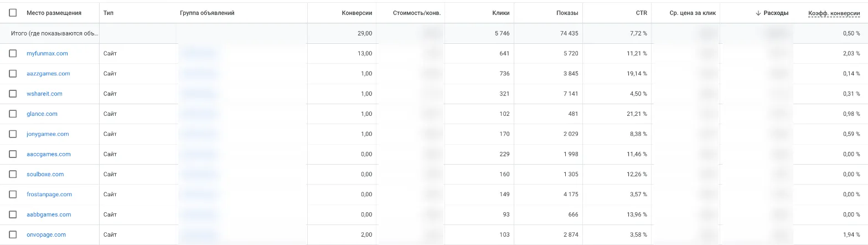
Task: Select the aazzgames.com row checkbox
Action: tap(13, 74)
